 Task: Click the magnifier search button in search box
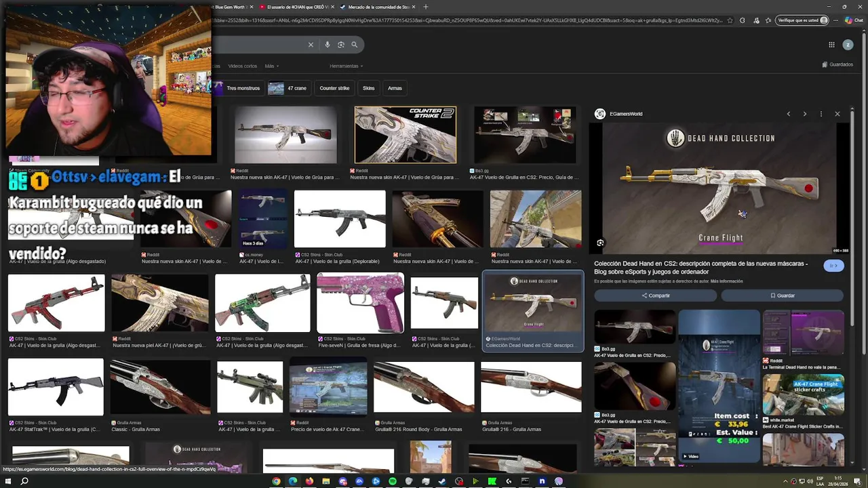tap(354, 45)
